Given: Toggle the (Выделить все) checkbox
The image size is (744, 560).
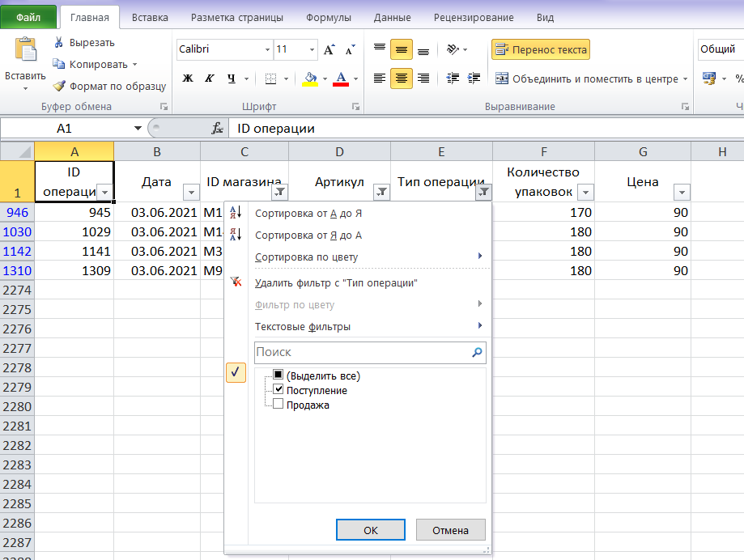Looking at the screenshot, I should pyautogui.click(x=278, y=375).
